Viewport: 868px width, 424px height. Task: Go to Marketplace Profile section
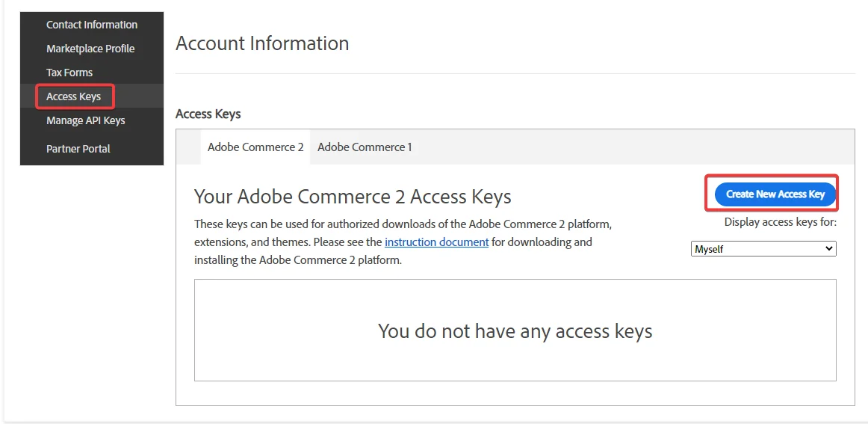point(90,48)
